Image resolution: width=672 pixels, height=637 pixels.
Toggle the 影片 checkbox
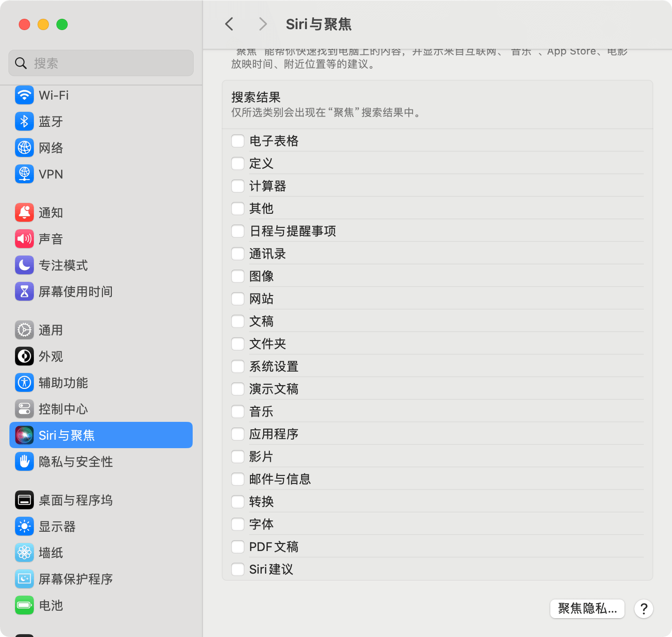pyautogui.click(x=238, y=457)
